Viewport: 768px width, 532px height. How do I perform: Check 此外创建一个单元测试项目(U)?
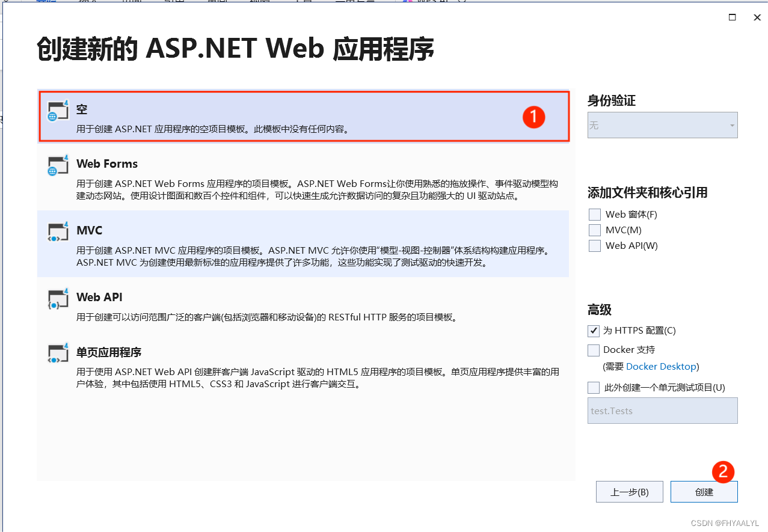point(594,388)
